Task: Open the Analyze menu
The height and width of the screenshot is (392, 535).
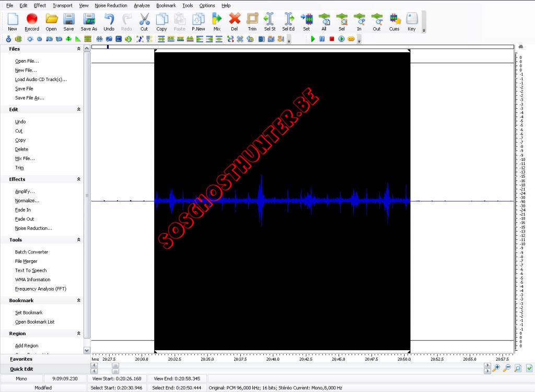Action: [142, 5]
